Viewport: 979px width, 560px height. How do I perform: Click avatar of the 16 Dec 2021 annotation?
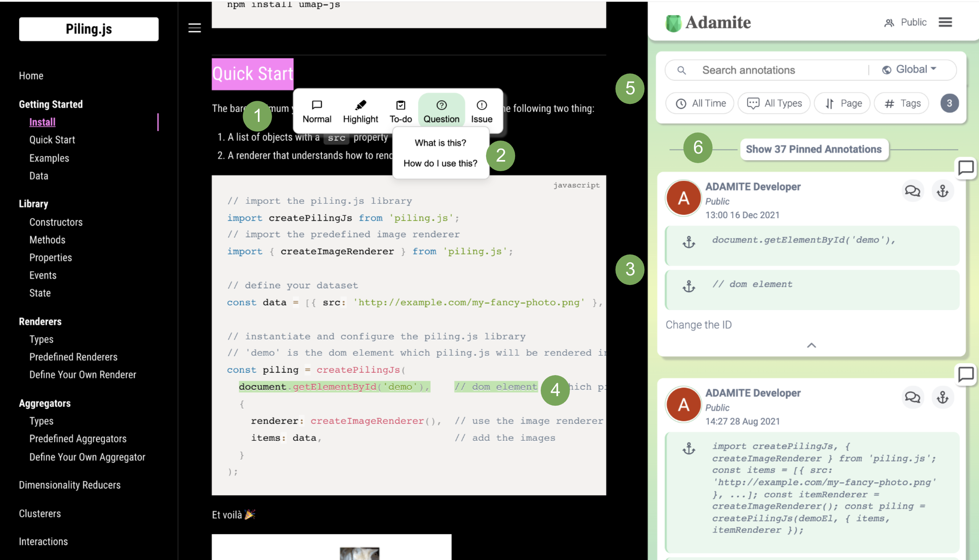coord(683,198)
